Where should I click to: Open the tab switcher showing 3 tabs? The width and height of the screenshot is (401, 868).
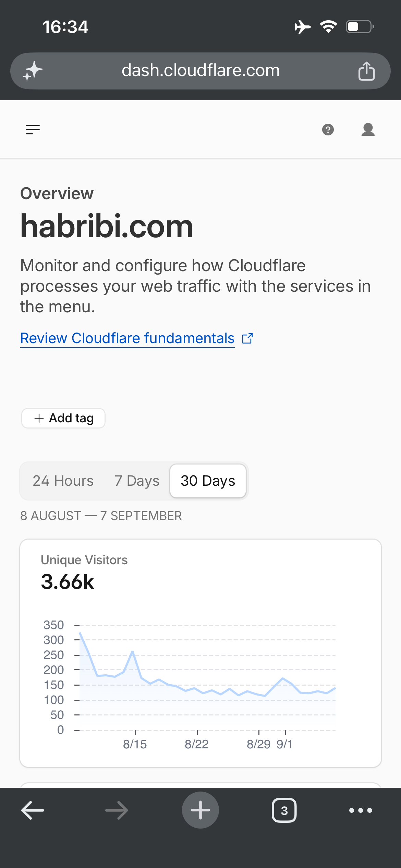[284, 810]
